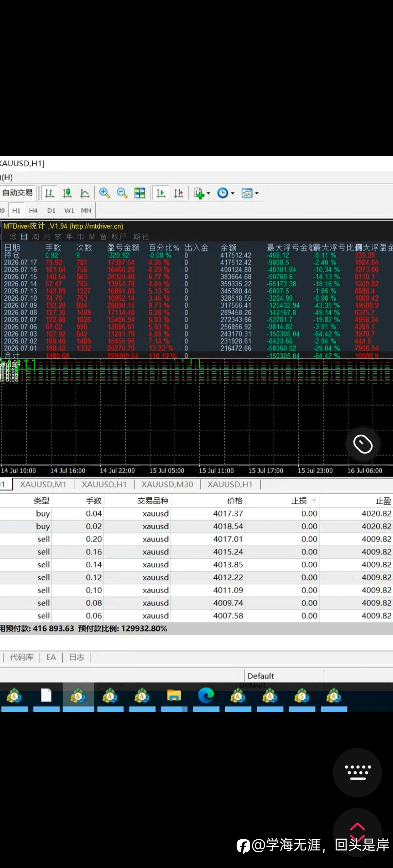This screenshot has width=393, height=868.
Task: Select the buy 0.04 xauusd order row
Action: pos(196,514)
